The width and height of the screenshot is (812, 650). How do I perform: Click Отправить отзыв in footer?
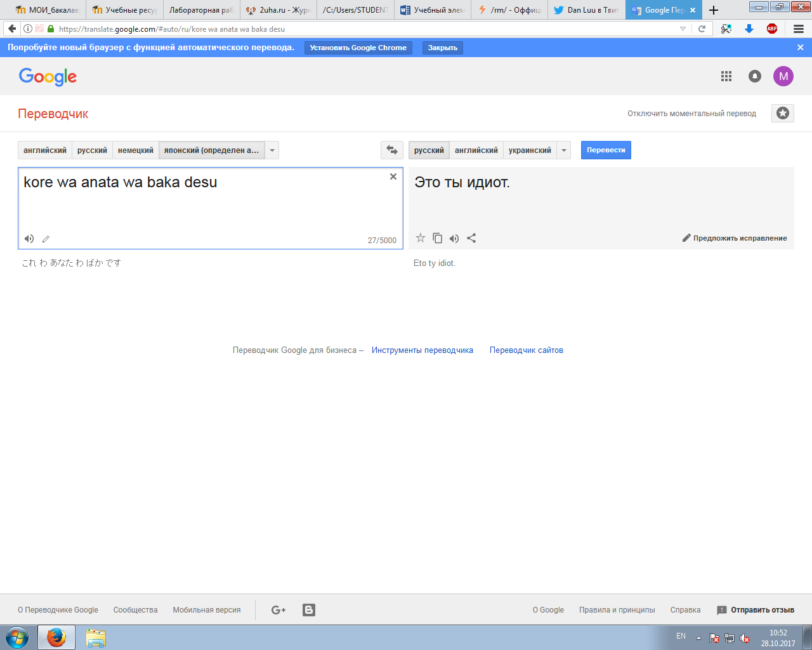pyautogui.click(x=756, y=610)
